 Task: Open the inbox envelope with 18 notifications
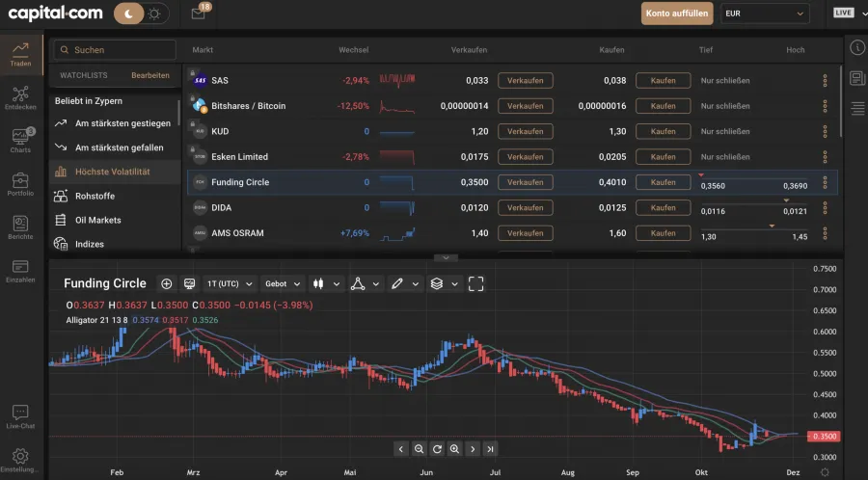198,13
